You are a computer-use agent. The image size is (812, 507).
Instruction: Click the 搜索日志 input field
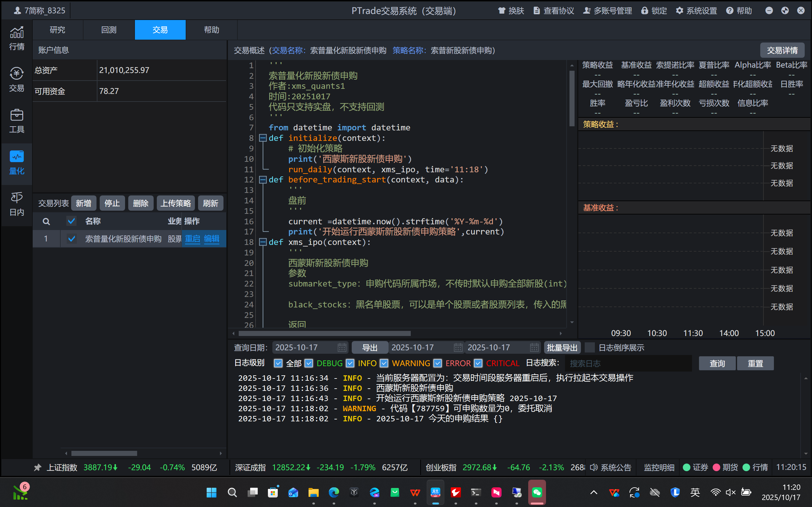628,363
